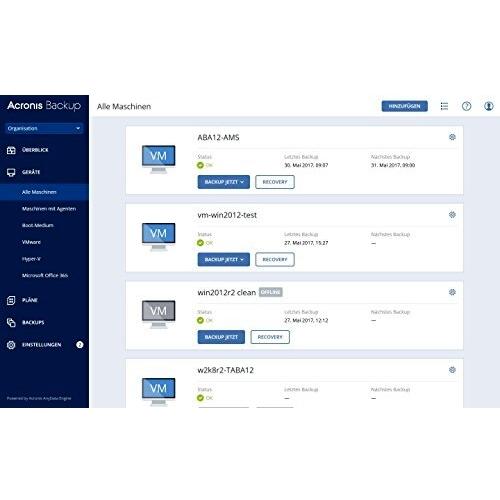Open the user account icon
This screenshot has width=500, height=500.
[x=488, y=106]
